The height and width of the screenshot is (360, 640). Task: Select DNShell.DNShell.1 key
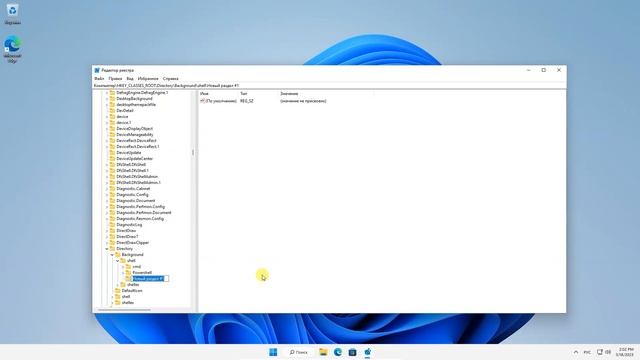coord(132,171)
